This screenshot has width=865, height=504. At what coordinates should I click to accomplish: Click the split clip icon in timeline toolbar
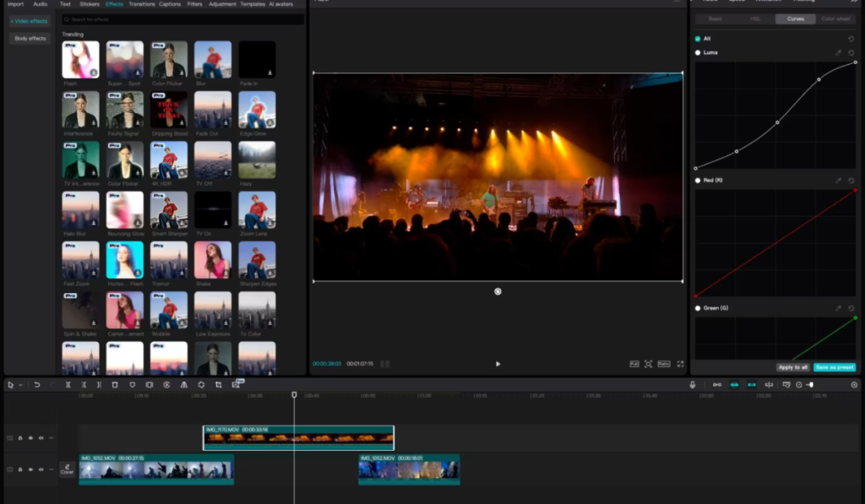68,385
